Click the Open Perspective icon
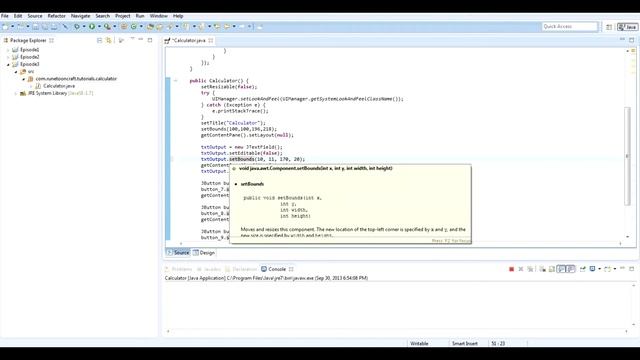 [609, 27]
